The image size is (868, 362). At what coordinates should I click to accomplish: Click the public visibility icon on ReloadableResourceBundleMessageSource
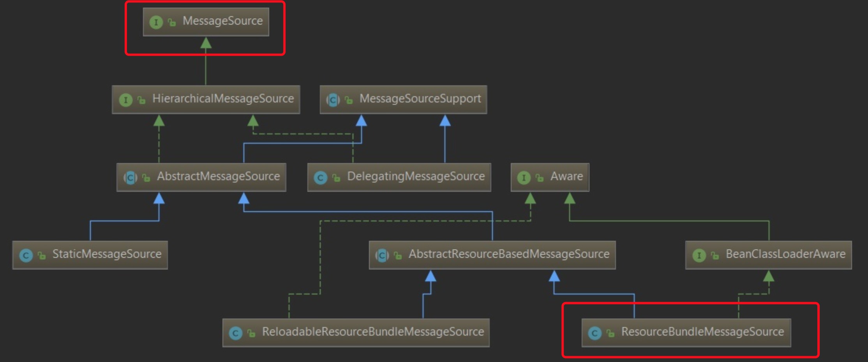coord(251,334)
